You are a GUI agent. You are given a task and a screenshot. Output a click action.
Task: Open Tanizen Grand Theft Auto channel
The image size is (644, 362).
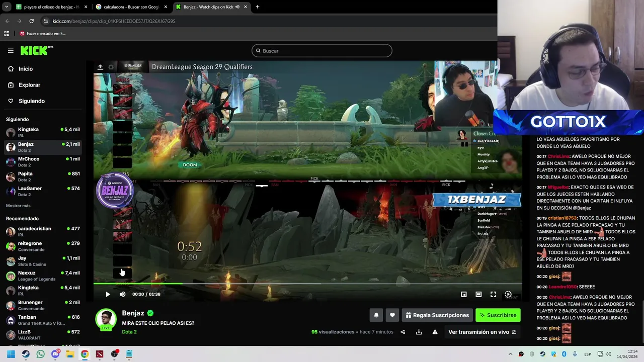pos(43,320)
